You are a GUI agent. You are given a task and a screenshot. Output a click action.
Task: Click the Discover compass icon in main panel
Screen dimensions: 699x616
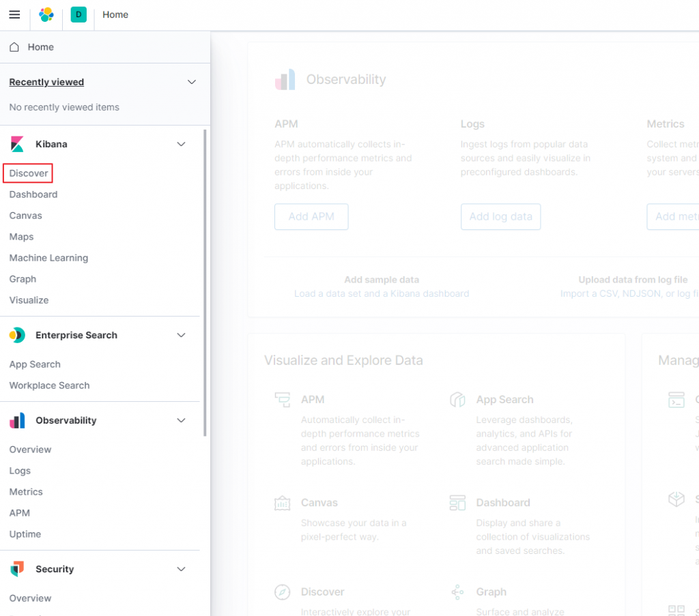click(x=282, y=592)
